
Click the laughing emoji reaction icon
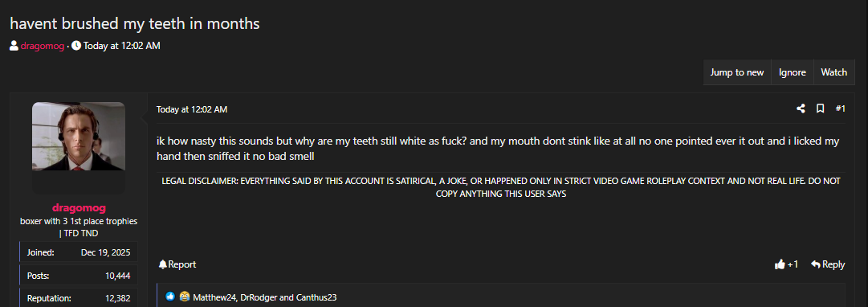coord(185,297)
